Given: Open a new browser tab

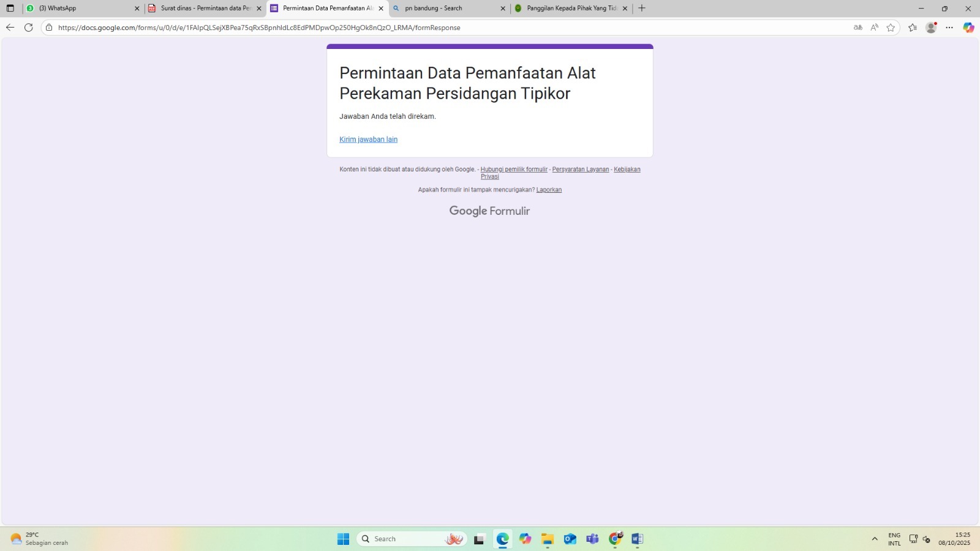Looking at the screenshot, I should (642, 9).
